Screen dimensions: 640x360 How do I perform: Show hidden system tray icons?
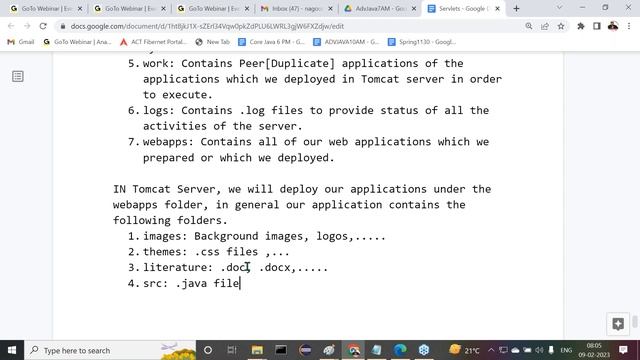tap(491, 350)
